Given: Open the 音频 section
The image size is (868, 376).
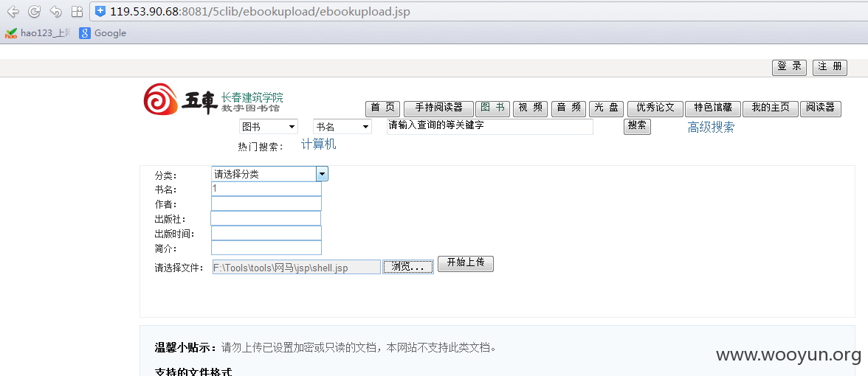Looking at the screenshot, I should [568, 108].
